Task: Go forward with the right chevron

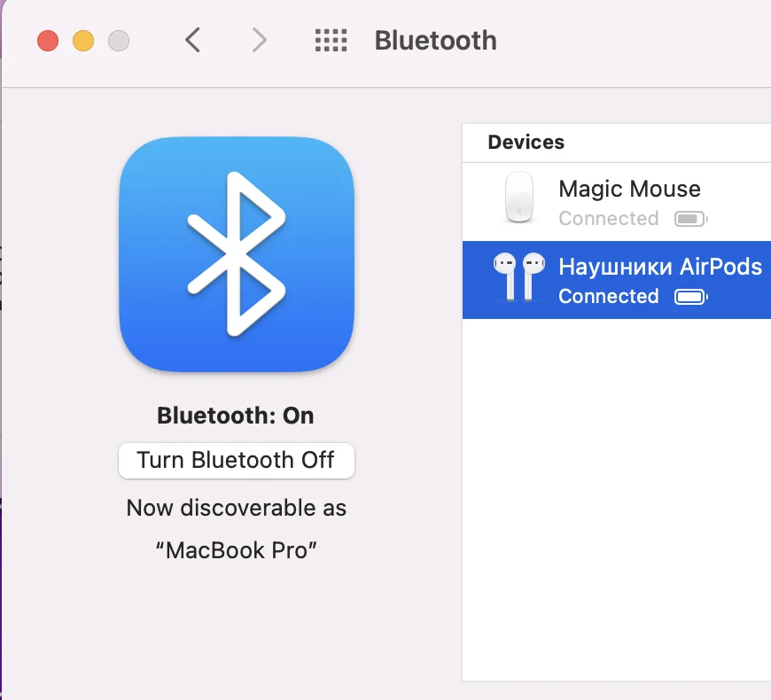Action: pos(259,40)
